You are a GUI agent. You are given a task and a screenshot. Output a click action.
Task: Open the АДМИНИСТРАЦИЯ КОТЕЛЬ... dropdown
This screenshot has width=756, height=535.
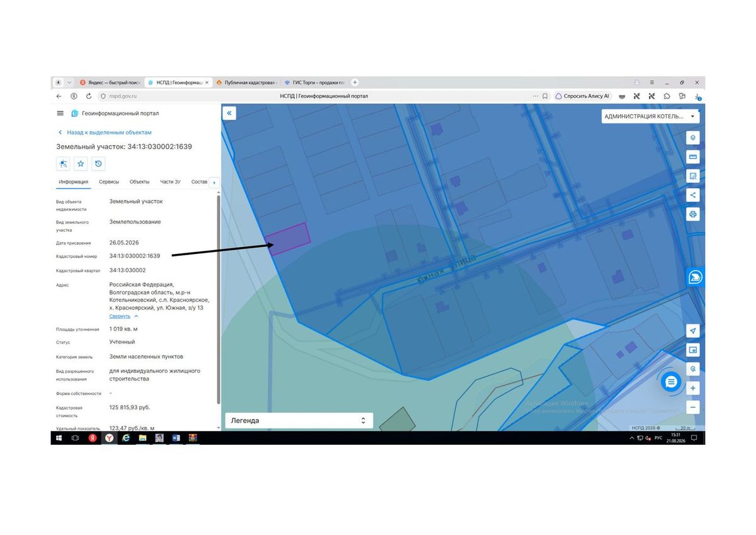(x=650, y=117)
